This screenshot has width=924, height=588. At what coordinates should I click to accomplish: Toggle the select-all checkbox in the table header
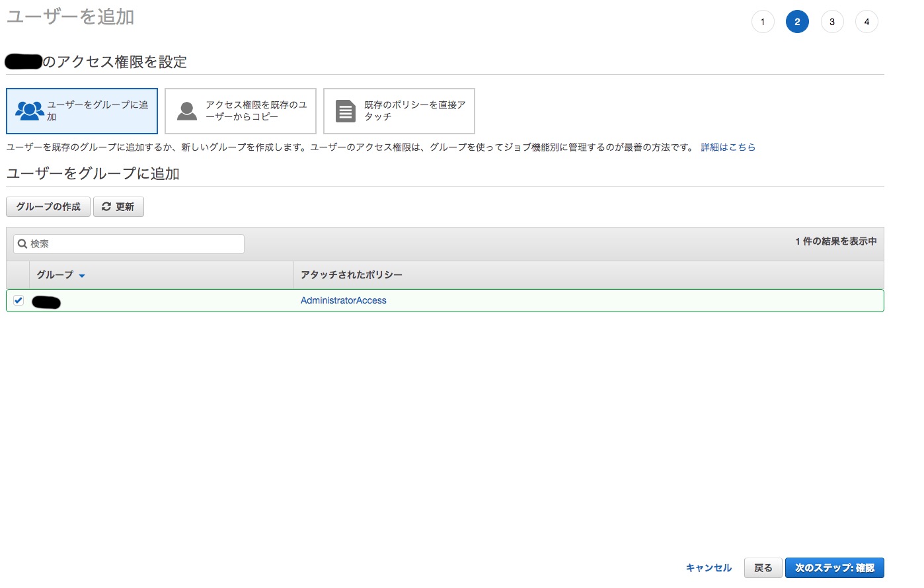click(17, 274)
